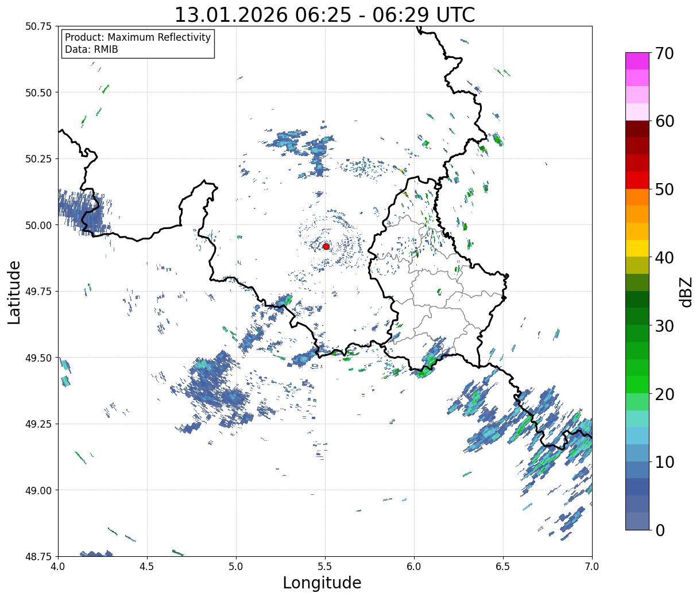Image resolution: width=700 pixels, height=597 pixels.
Task: Select the dark green colorbar segment near 30 dBZ
Action: click(x=637, y=316)
